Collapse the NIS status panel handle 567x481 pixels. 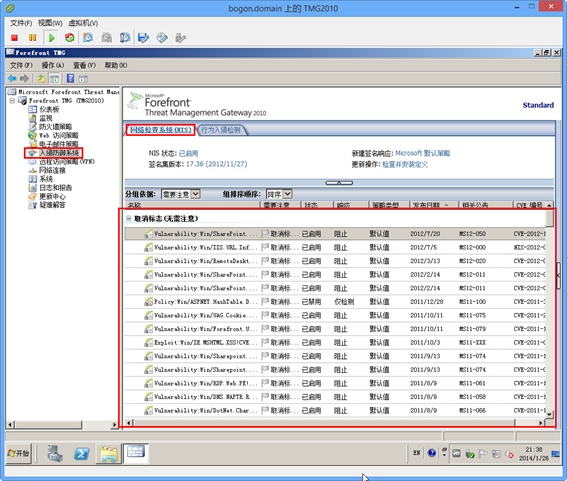[339, 183]
